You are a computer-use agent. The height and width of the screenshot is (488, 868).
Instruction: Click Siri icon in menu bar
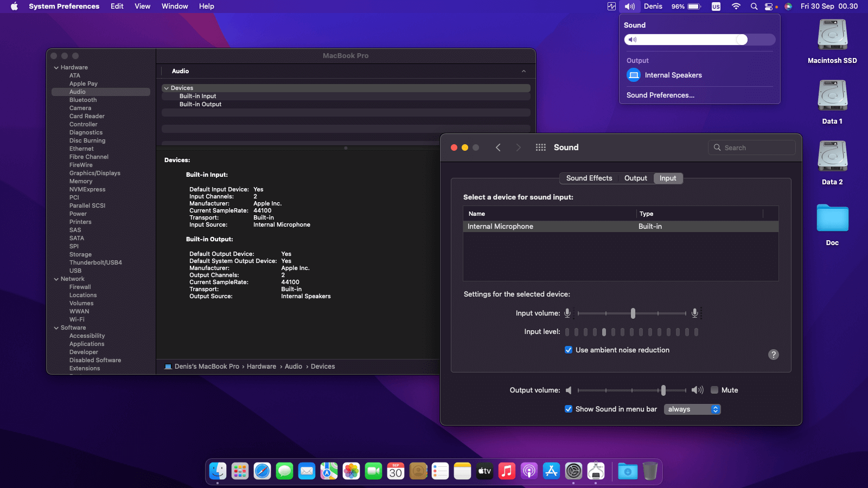pyautogui.click(x=788, y=7)
